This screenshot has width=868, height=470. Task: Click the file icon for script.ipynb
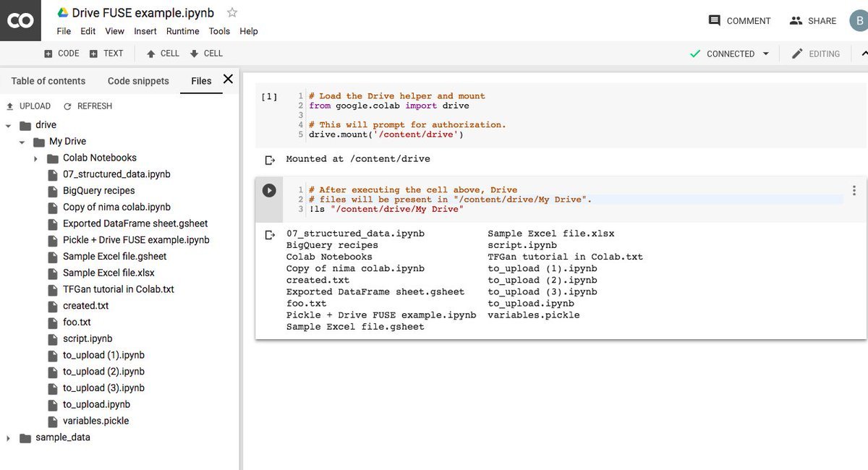click(x=52, y=339)
